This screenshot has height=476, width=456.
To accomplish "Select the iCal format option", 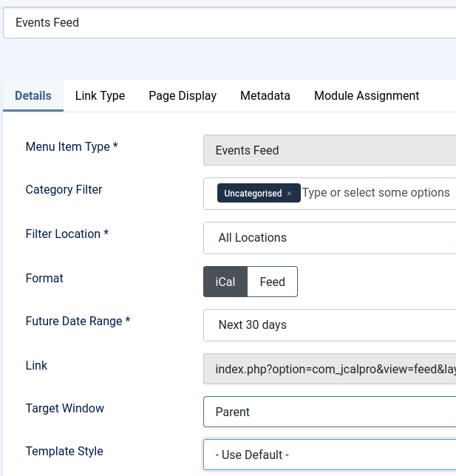I will pyautogui.click(x=225, y=282).
